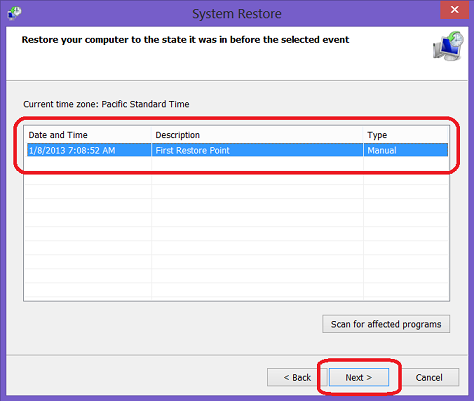Close the System Restore window
Image resolution: width=474 pixels, height=401 pixels.
(454, 10)
